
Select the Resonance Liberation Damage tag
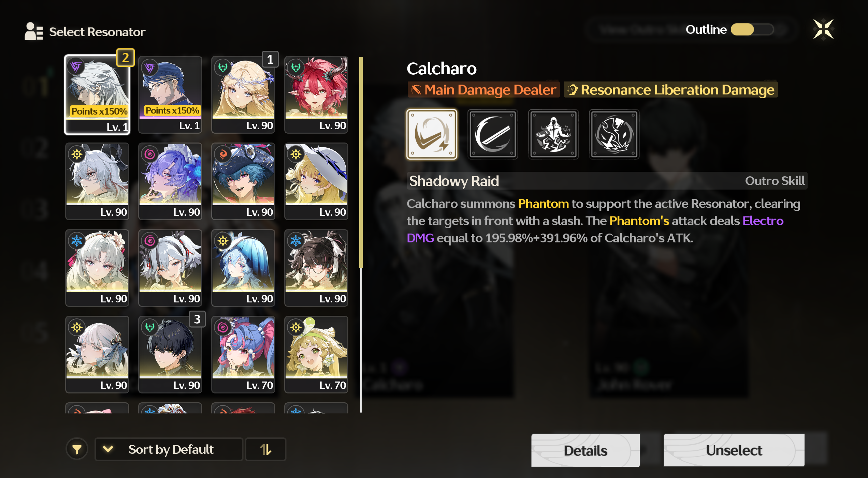click(671, 90)
